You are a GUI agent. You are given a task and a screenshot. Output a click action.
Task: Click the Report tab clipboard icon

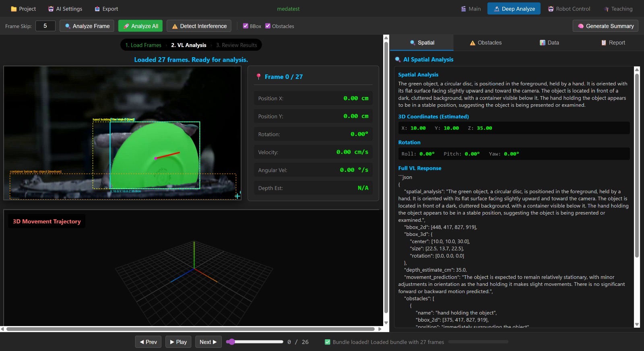[x=604, y=43]
